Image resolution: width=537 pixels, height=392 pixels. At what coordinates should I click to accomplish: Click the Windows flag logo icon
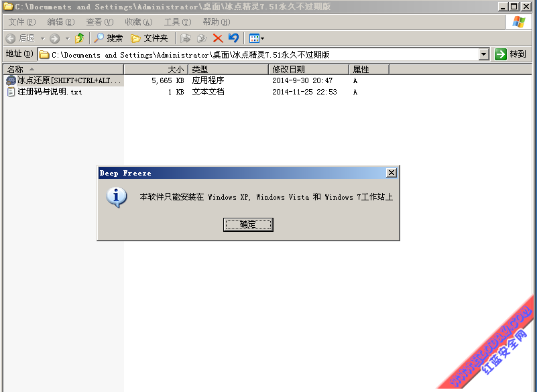(518, 22)
